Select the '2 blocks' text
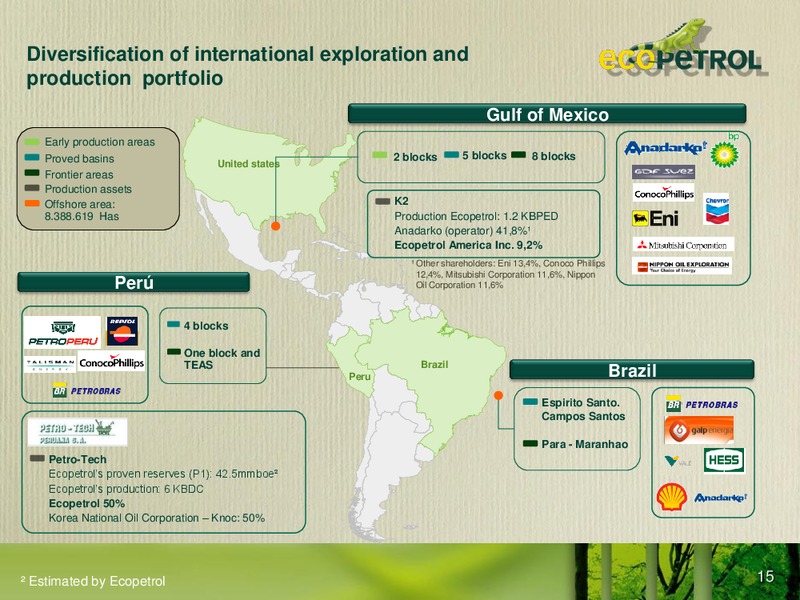The image size is (800, 600). [415, 157]
